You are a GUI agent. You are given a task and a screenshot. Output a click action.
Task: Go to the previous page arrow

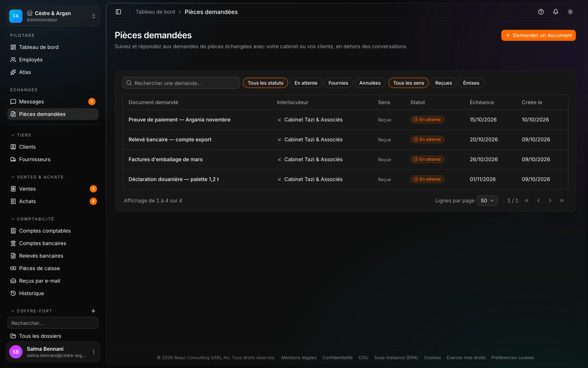pyautogui.click(x=538, y=200)
